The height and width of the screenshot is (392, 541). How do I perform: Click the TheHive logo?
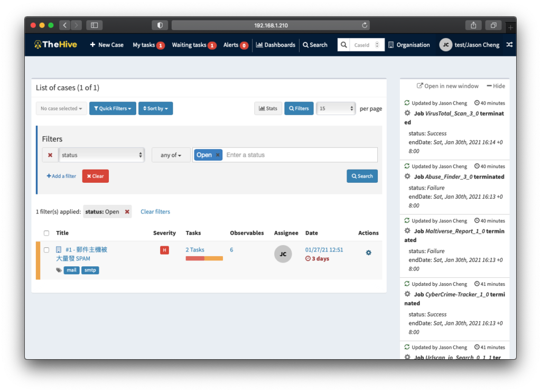coord(55,44)
